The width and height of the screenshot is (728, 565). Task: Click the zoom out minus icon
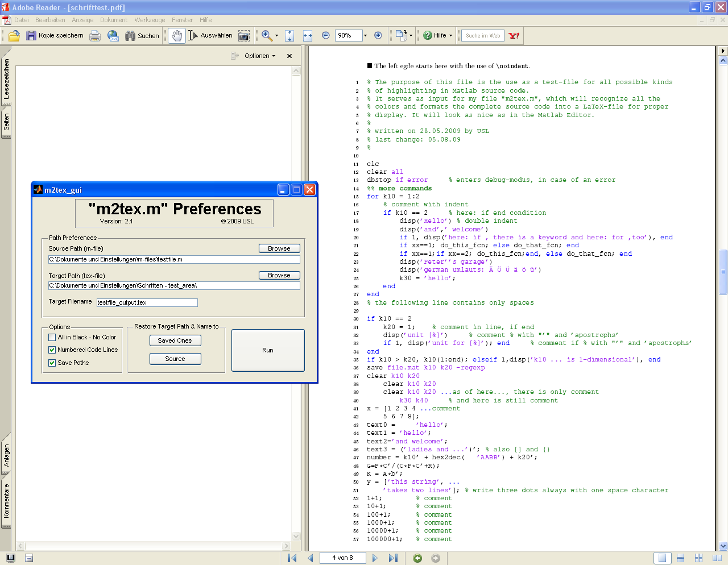coord(326,35)
